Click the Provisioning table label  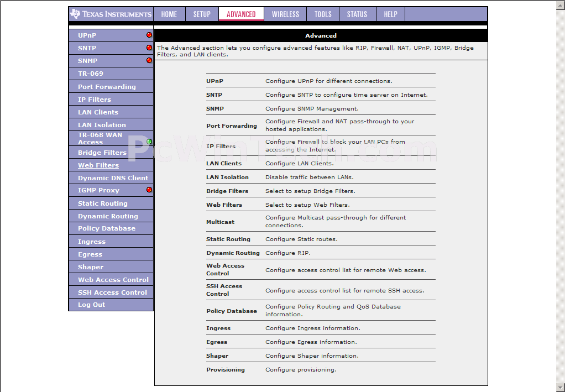pos(225,370)
